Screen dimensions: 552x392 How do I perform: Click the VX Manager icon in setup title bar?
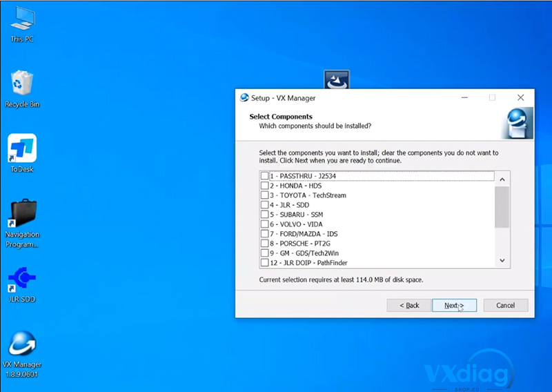pos(244,98)
